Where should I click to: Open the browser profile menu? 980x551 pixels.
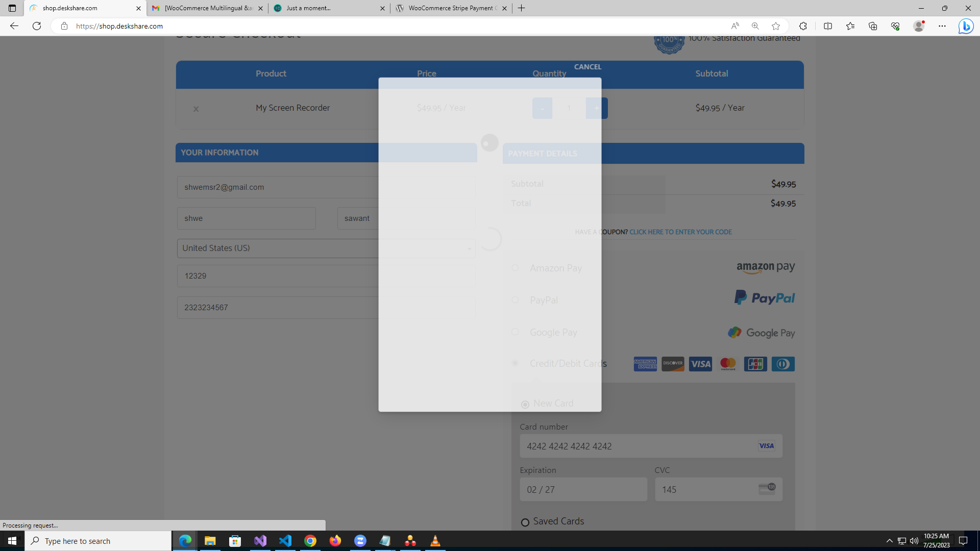point(919,26)
